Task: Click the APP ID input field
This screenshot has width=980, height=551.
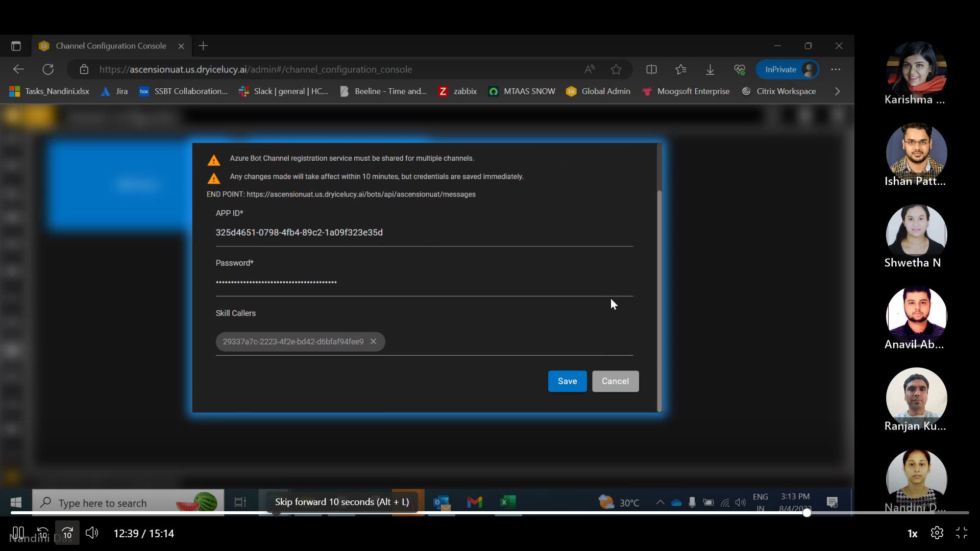Action: point(424,233)
